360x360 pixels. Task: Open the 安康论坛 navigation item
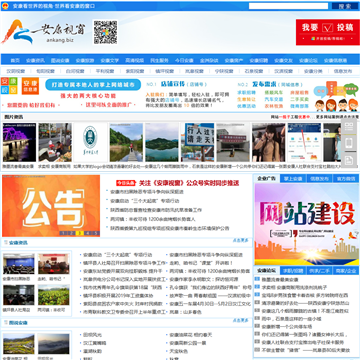pyautogui.click(x=308, y=61)
